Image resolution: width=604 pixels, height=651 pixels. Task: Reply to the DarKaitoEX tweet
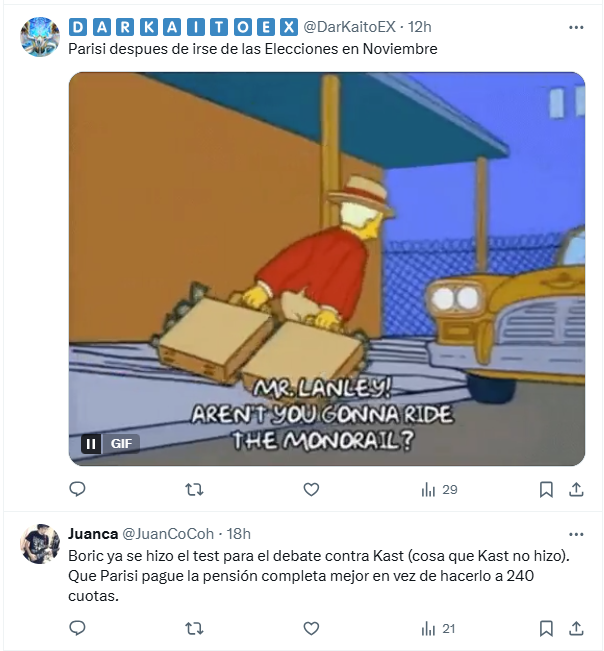tap(77, 489)
